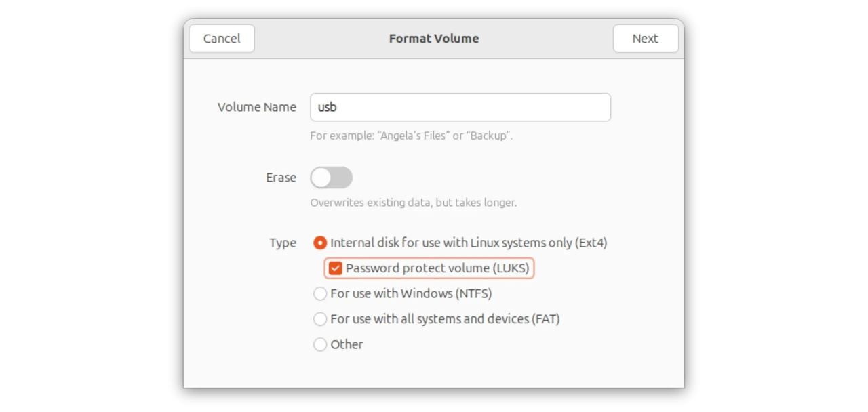The height and width of the screenshot is (412, 868).
Task: Select the FAT radio button circle
Action: point(320,319)
